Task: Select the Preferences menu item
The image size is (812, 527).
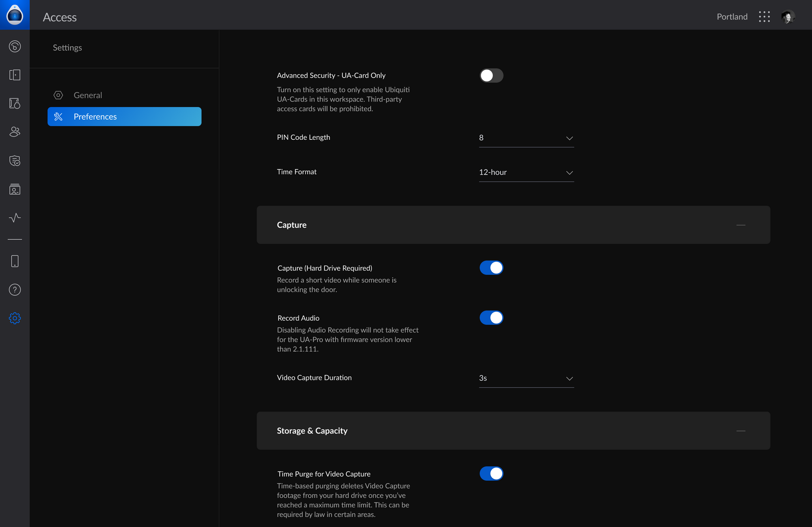Action: point(124,117)
